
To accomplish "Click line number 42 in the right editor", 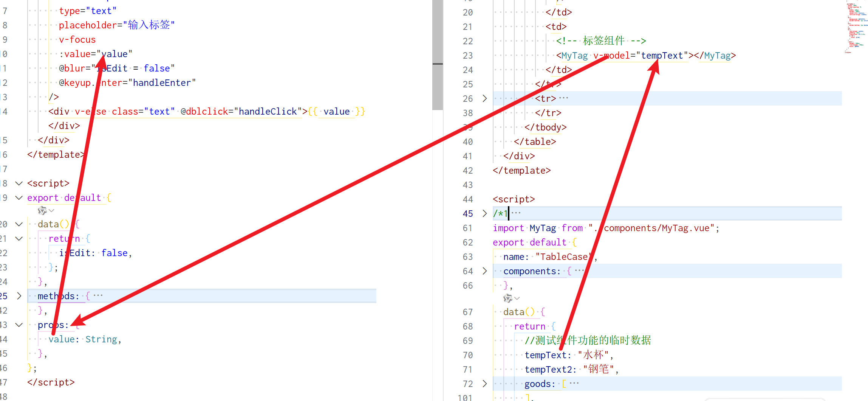I will point(468,171).
